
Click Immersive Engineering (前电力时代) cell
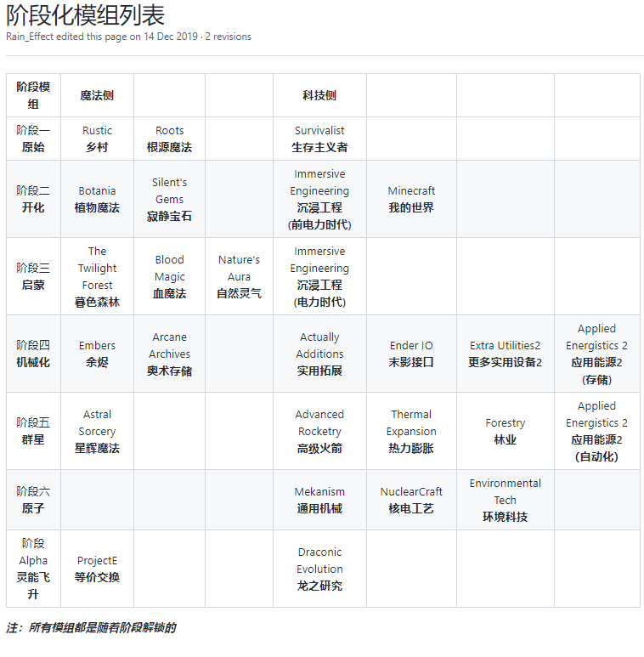319,199
